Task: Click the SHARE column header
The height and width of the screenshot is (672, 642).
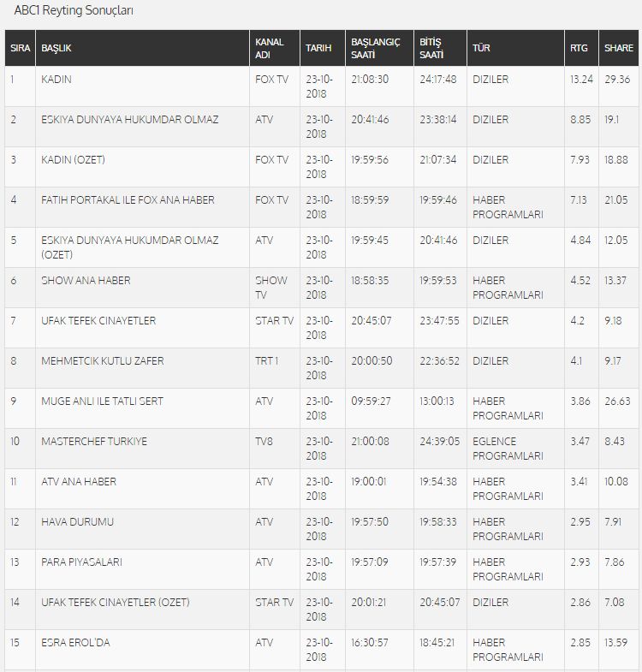Action: [x=619, y=48]
